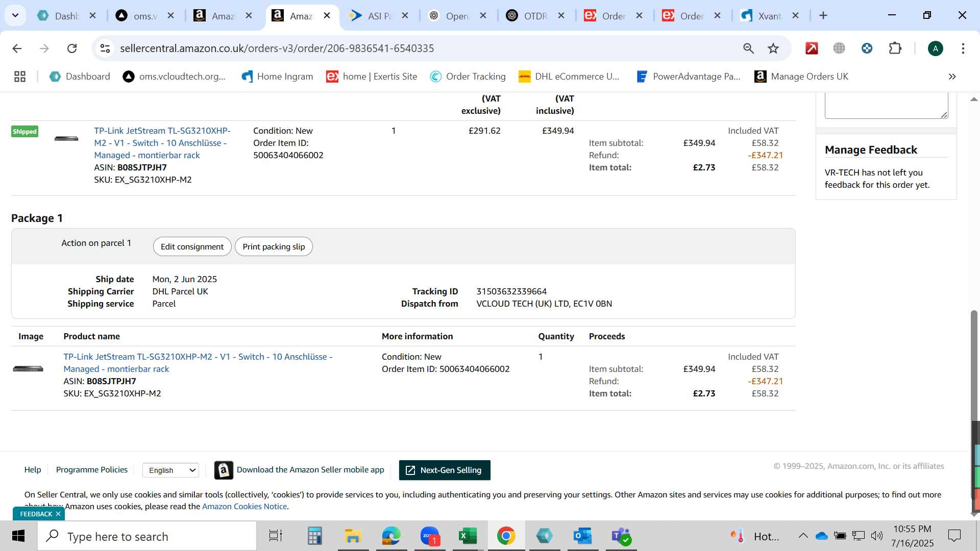Screen dimensions: 980x551
Task: Reload the page with the refresh icon
Action: pyautogui.click(x=72, y=48)
